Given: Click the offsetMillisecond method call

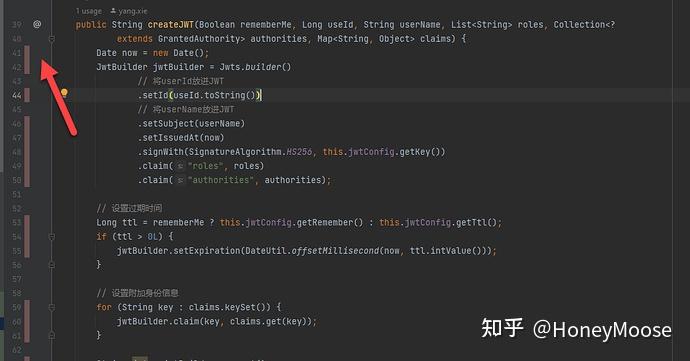Looking at the screenshot, I should tap(335, 250).
